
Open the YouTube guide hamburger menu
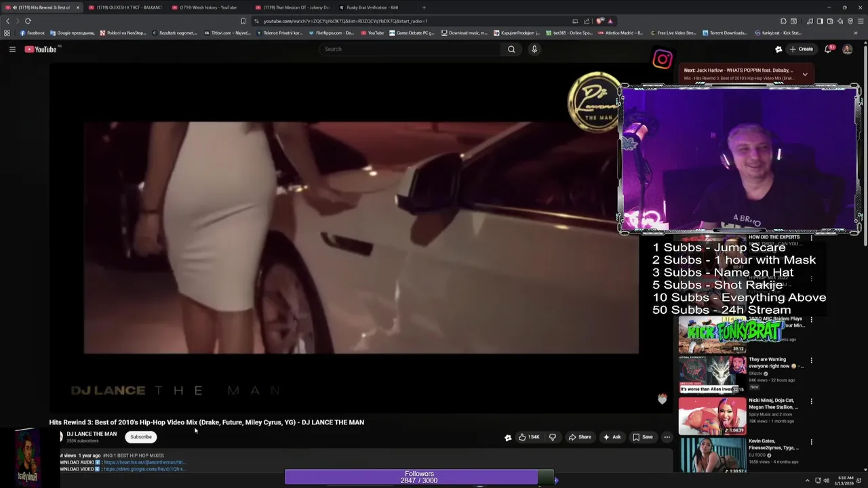[12, 49]
